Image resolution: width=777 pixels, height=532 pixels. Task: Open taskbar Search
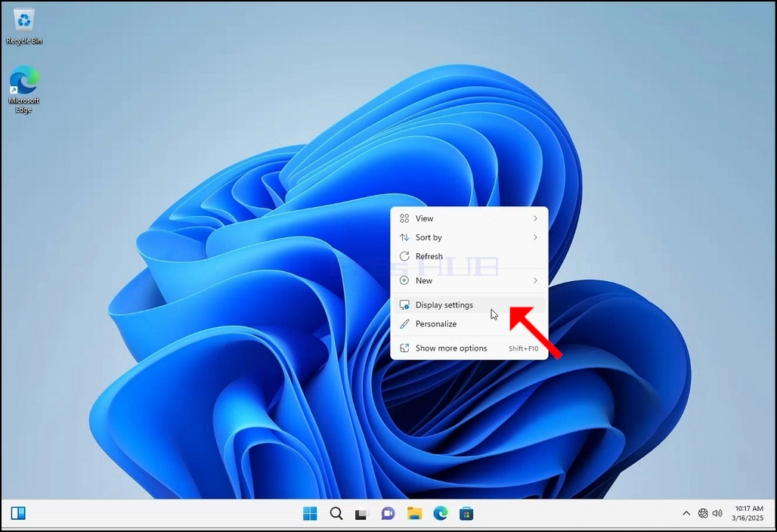336,514
